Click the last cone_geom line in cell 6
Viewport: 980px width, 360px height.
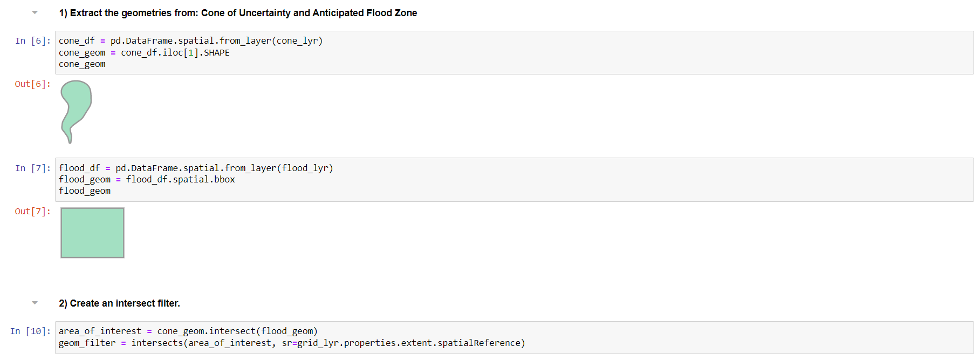coord(82,64)
